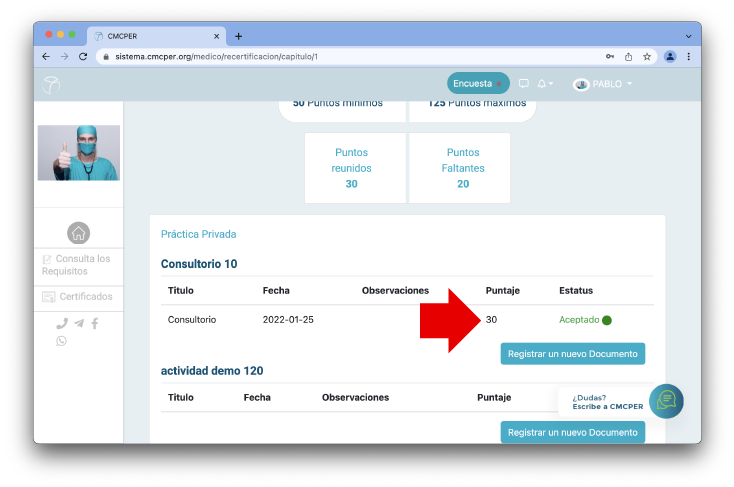734x487 pixels.
Task: Click the Home icon in the sidebar
Action: [78, 233]
